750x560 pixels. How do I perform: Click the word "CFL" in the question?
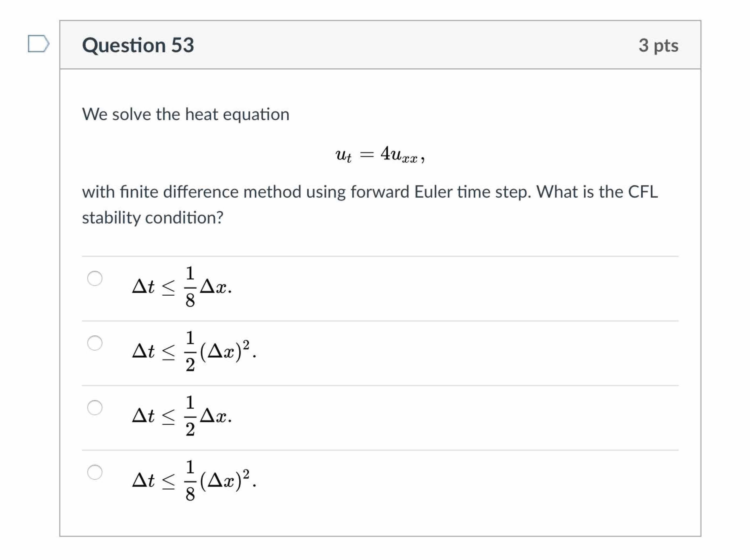(x=643, y=192)
